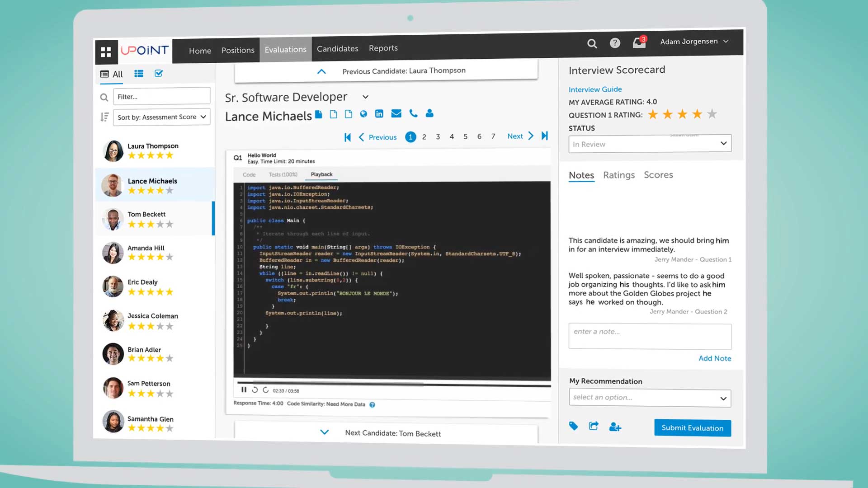Switch candidate sidebar to checklist view
The width and height of the screenshot is (868, 488).
tap(158, 73)
